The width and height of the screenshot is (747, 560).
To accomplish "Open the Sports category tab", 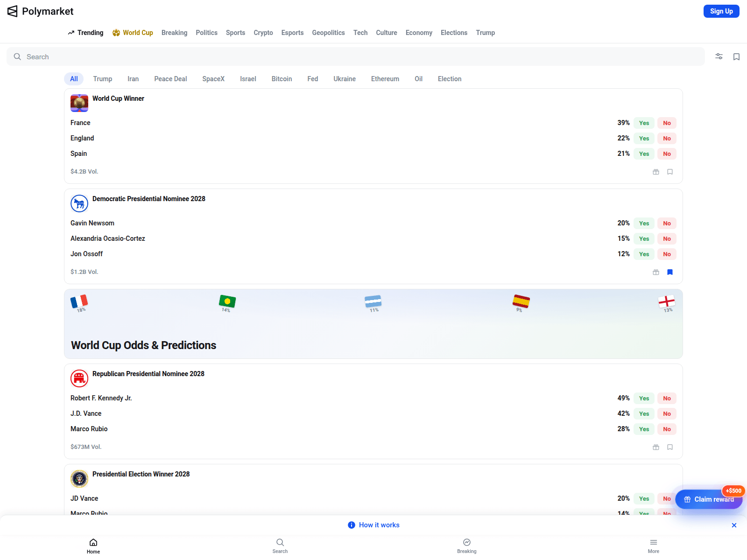I will [235, 33].
